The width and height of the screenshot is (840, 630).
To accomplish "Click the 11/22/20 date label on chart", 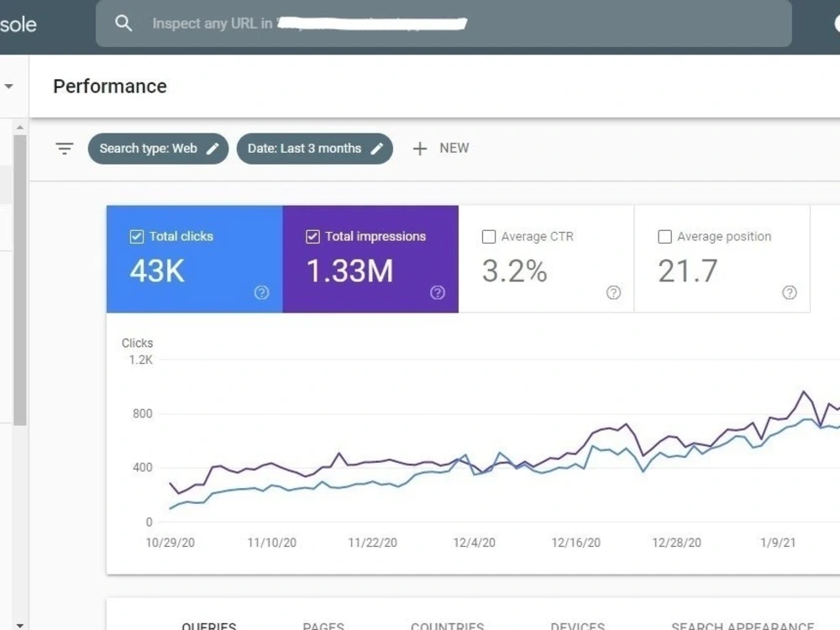I will coord(373,543).
